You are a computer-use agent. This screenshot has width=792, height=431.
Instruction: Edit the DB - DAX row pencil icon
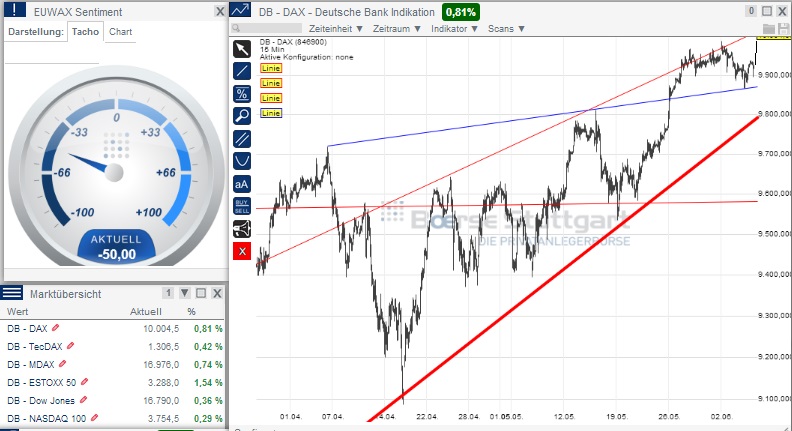[x=56, y=328]
